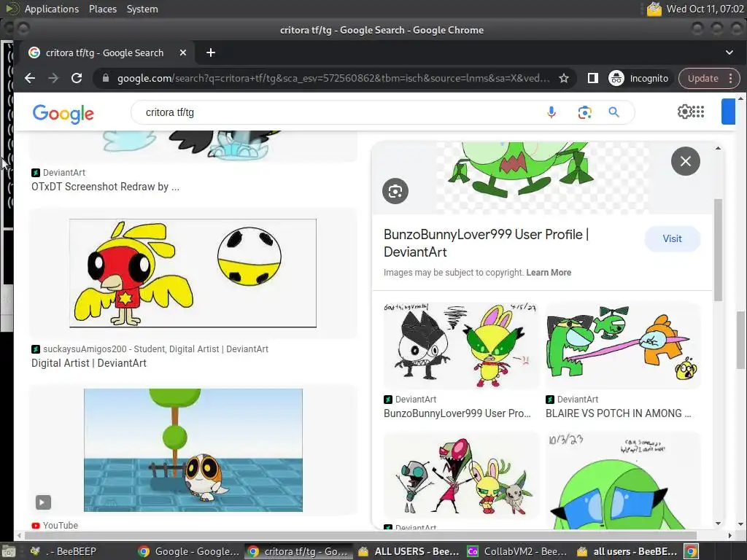Open Digital Artist | DeviantArt result link
Viewport: 747px width, 560px height.
(x=88, y=363)
